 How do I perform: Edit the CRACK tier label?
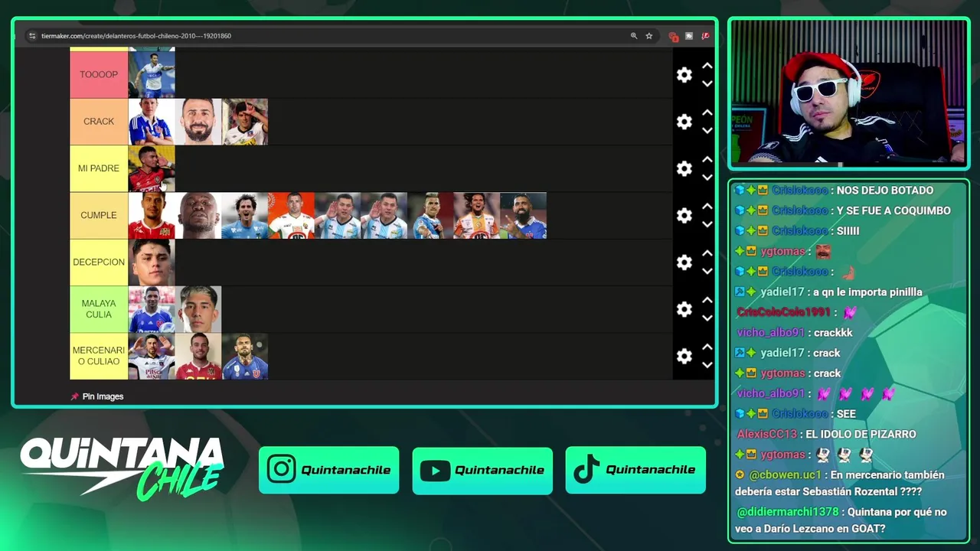pos(99,122)
